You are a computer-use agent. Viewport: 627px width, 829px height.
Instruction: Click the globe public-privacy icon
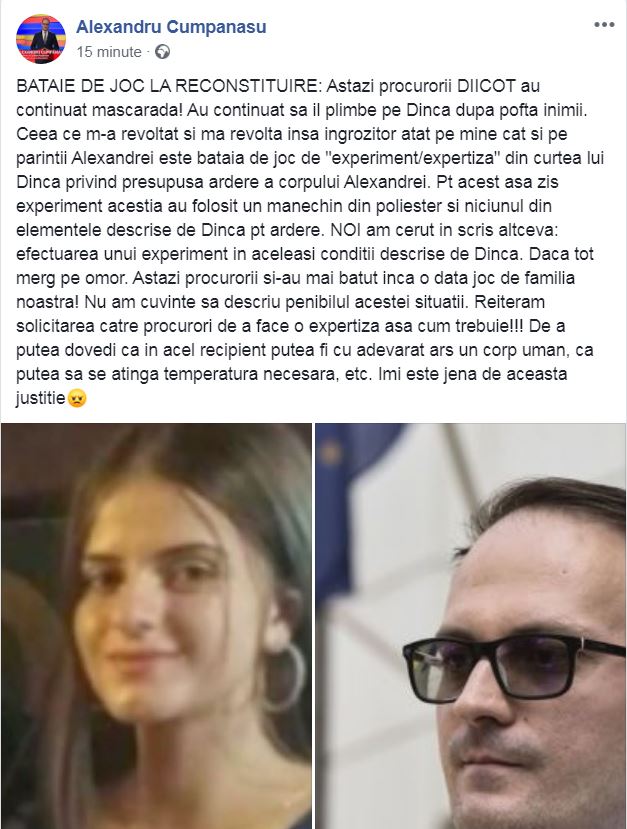(x=162, y=52)
